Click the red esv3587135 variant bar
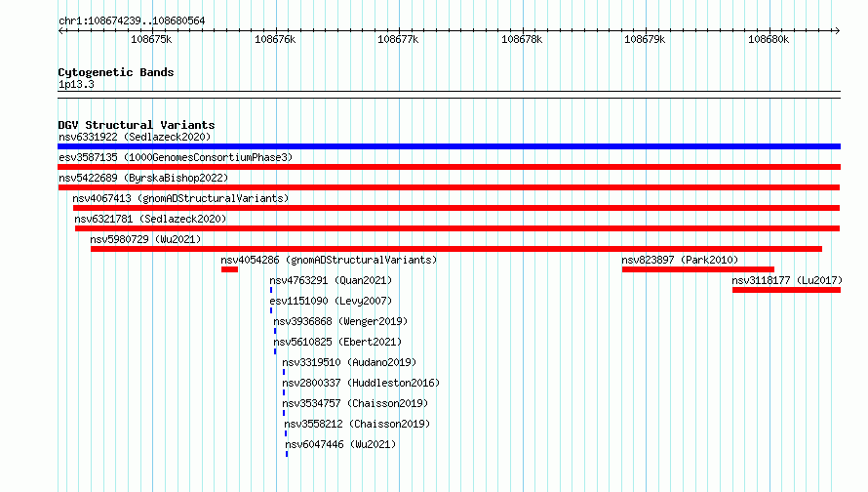 pyautogui.click(x=449, y=167)
